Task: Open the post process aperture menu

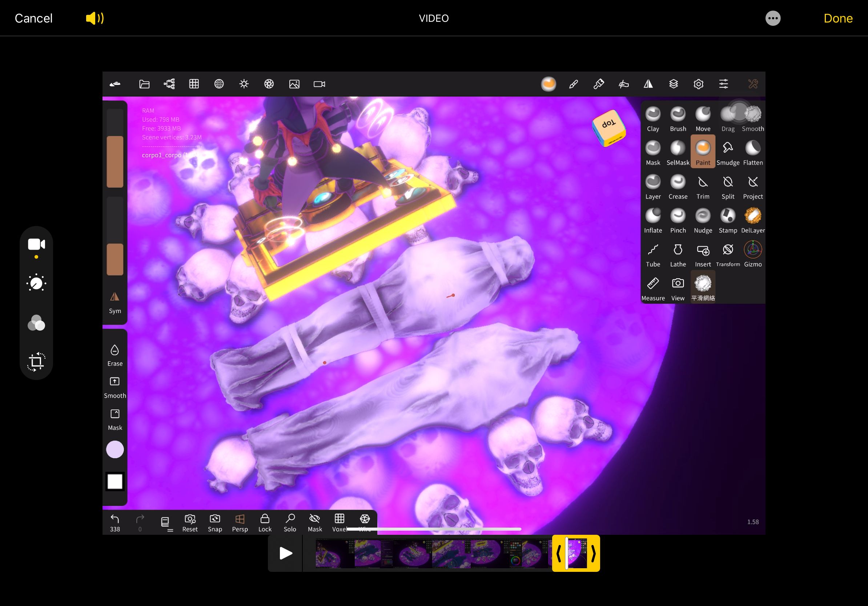Action: (269, 84)
